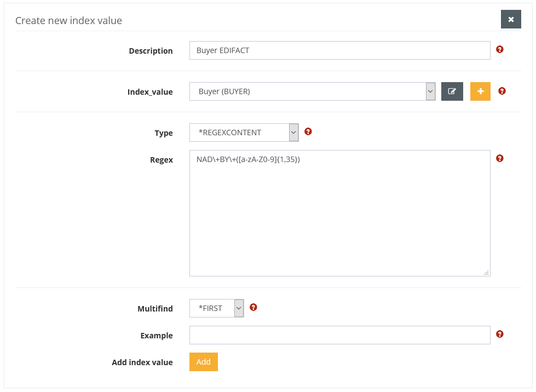
Task: Select the Regex field label
Action: pos(162,160)
